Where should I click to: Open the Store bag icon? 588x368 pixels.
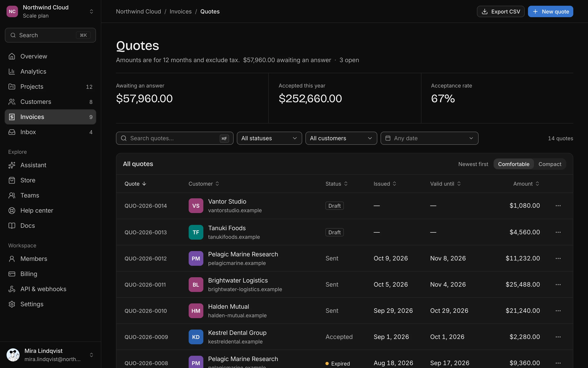point(12,180)
